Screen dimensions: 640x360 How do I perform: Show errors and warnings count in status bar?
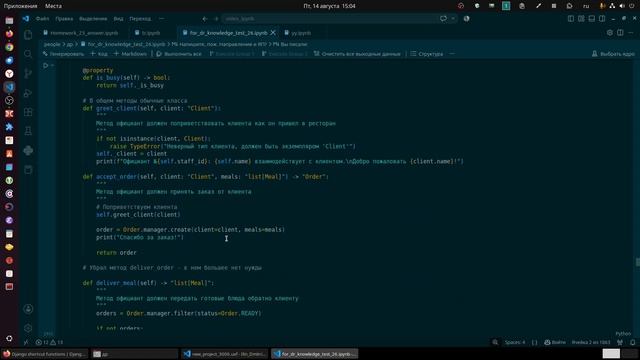pyautogui.click(x=49, y=342)
